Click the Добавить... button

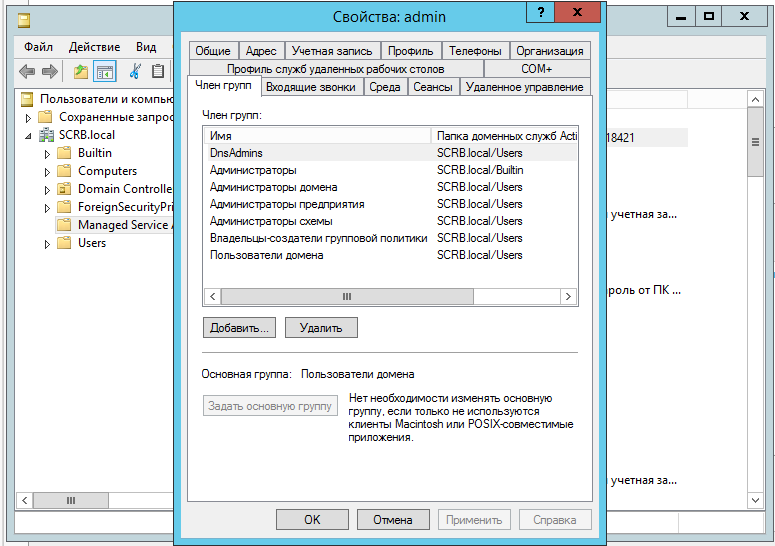coord(239,328)
